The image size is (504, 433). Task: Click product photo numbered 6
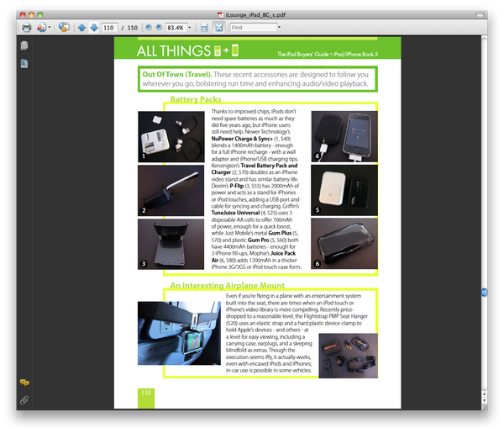point(344,244)
